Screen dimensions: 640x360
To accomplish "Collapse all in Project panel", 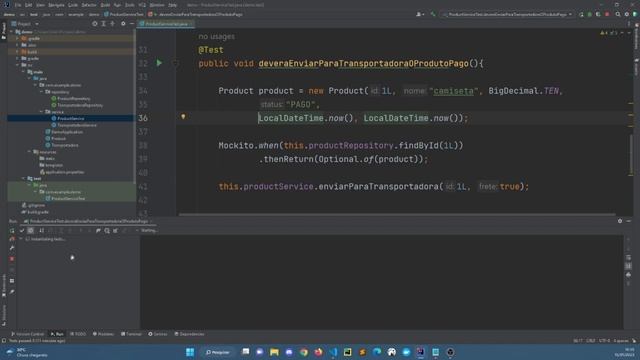I will pos(113,24).
